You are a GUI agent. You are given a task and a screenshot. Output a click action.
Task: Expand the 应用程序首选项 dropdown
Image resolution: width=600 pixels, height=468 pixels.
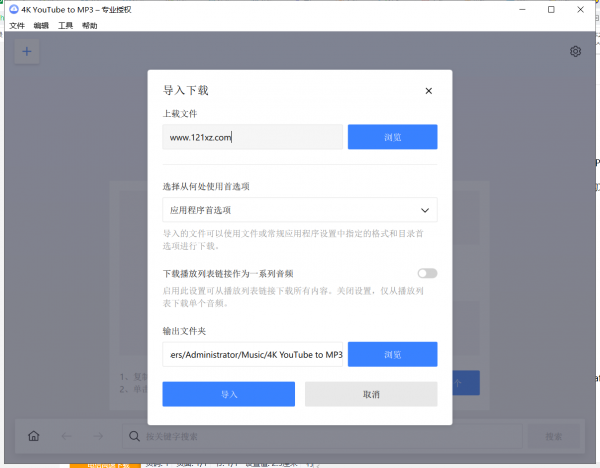click(x=300, y=210)
